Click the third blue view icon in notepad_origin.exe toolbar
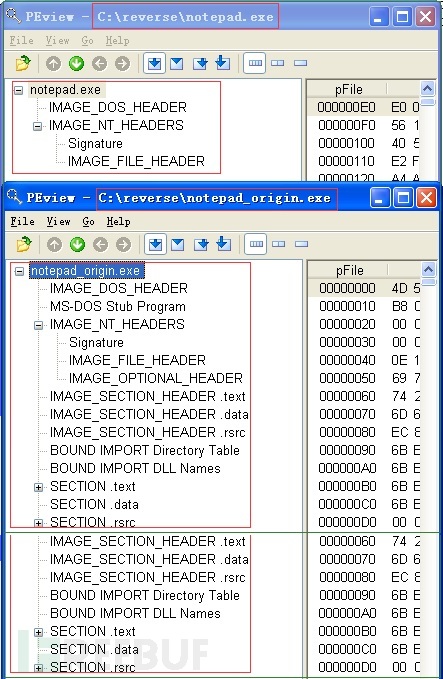The width and height of the screenshot is (443, 679). [x=200, y=245]
